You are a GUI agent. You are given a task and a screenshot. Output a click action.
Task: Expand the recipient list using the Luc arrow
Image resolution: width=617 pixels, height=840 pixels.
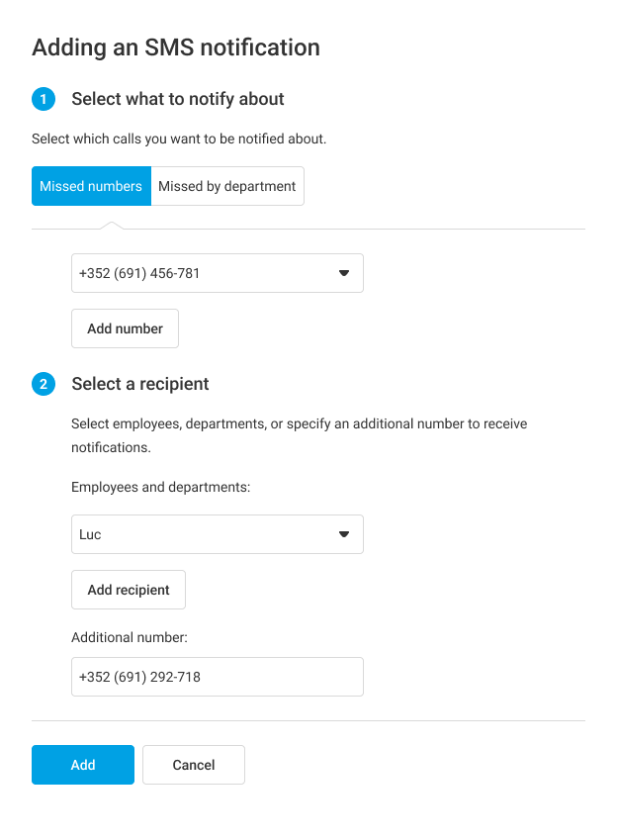(x=344, y=534)
